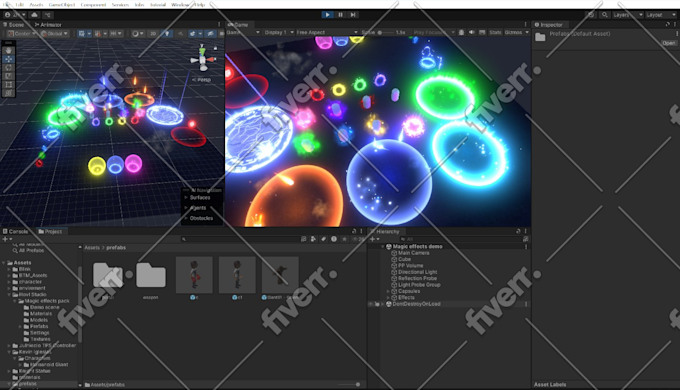Click the Hierarchy search field
The image size is (680, 390).
pos(460,239)
